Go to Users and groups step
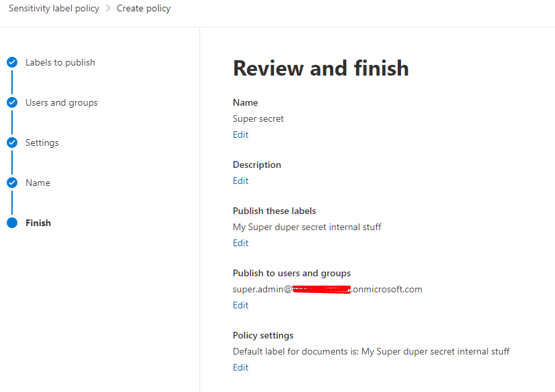 point(62,102)
